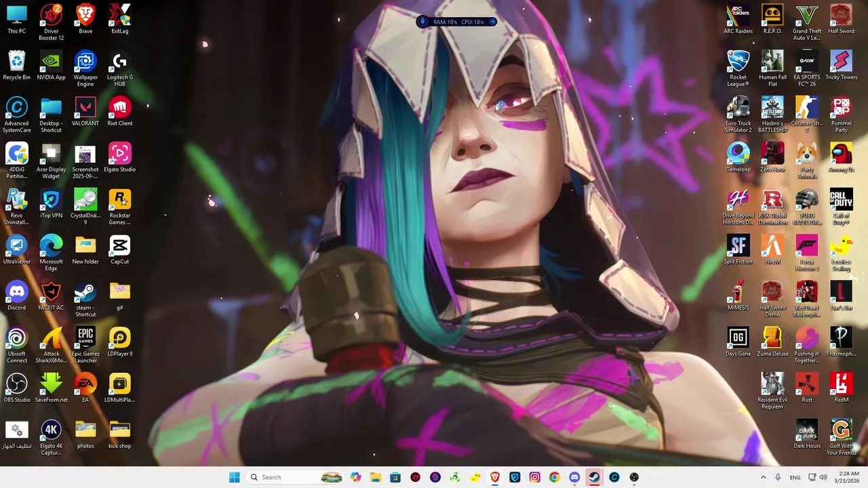Screen dimensions: 868x488
Task: Switch to Brave in the taskbar
Action: tap(495, 477)
